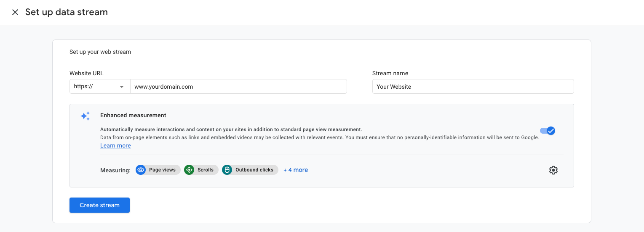Focus the Website URL text field

tap(238, 87)
